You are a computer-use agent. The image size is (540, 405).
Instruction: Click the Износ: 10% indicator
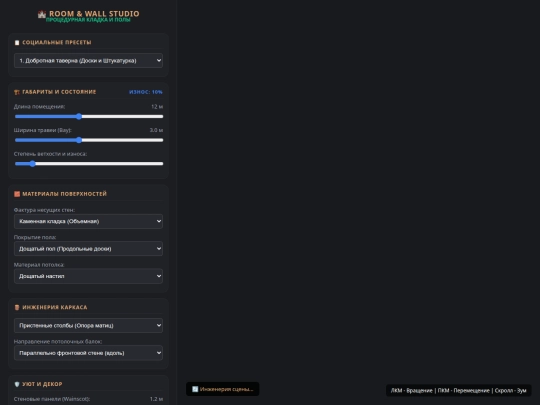[146, 92]
